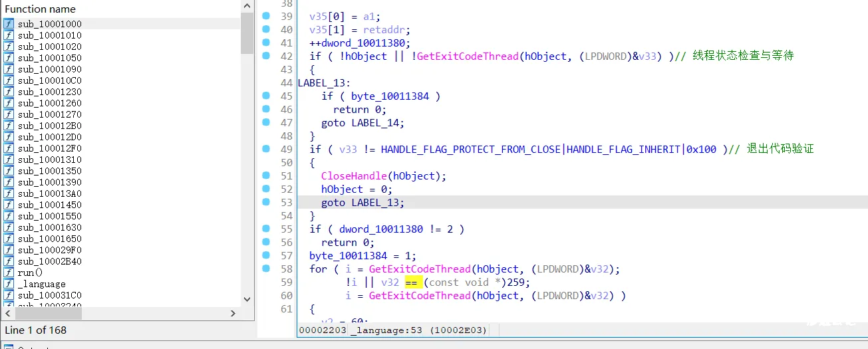Screen dimensions: 868x349
Task: Click the function icon next to run()
Action: [x=9, y=273]
